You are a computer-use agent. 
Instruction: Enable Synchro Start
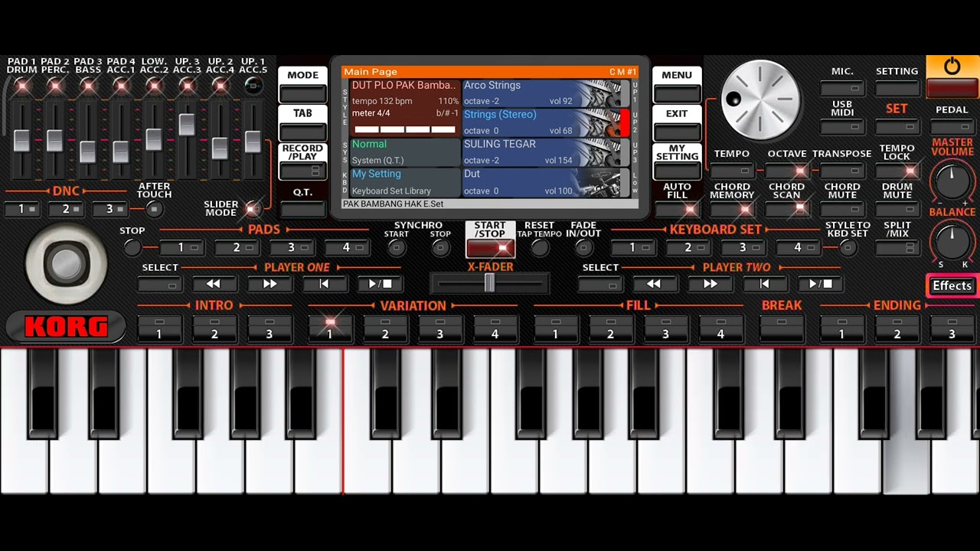[x=397, y=247]
